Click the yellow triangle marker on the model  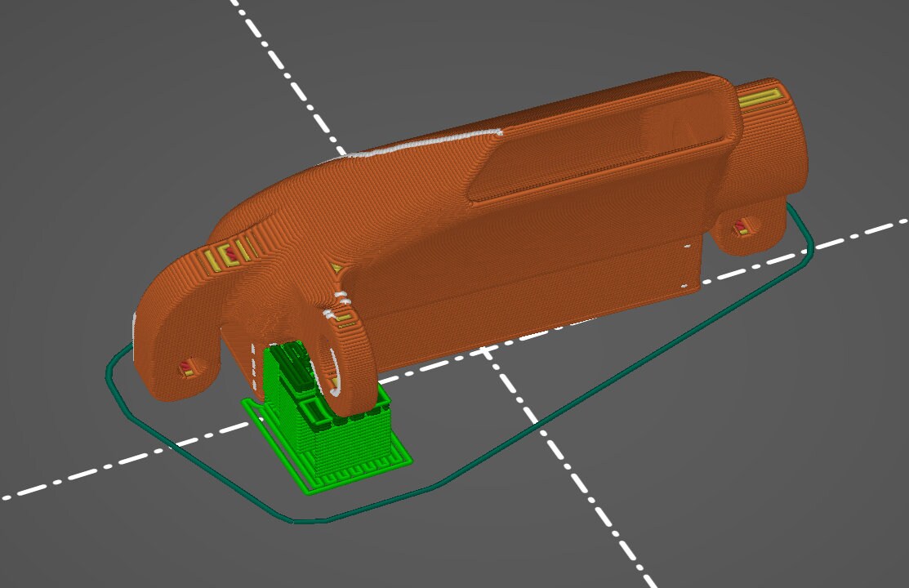point(337,266)
